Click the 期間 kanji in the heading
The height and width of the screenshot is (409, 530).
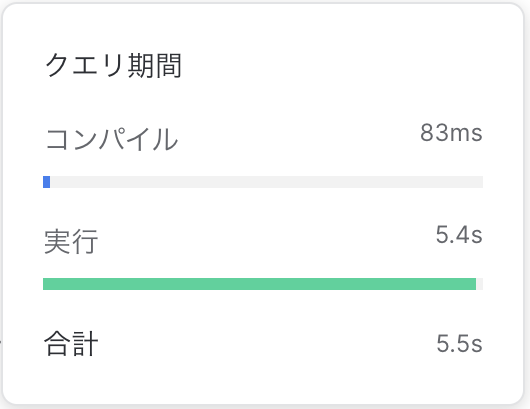[x=155, y=66]
